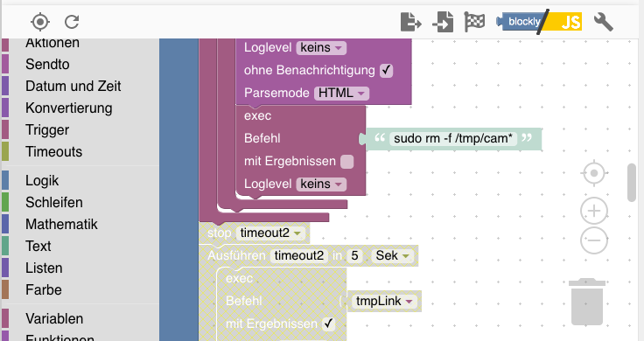Click the import blocks icon

pos(443,22)
